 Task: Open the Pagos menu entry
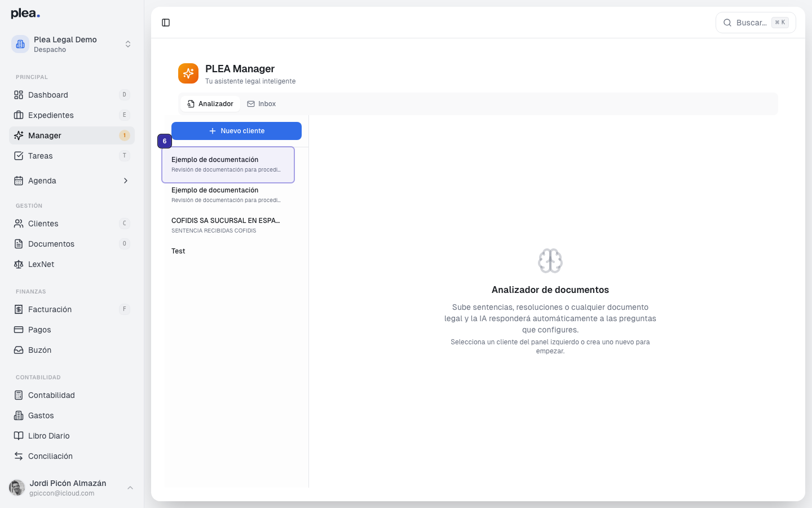click(x=39, y=330)
